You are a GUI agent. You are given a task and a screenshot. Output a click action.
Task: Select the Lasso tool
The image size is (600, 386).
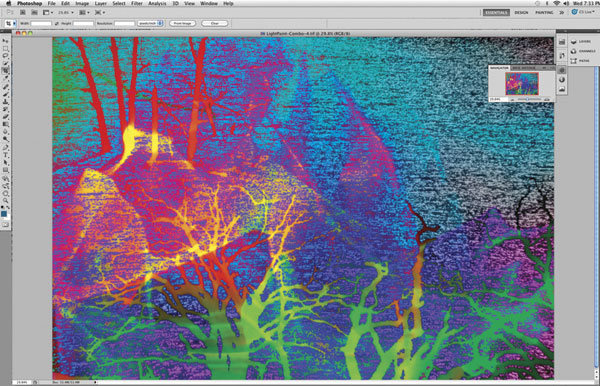tap(5, 56)
